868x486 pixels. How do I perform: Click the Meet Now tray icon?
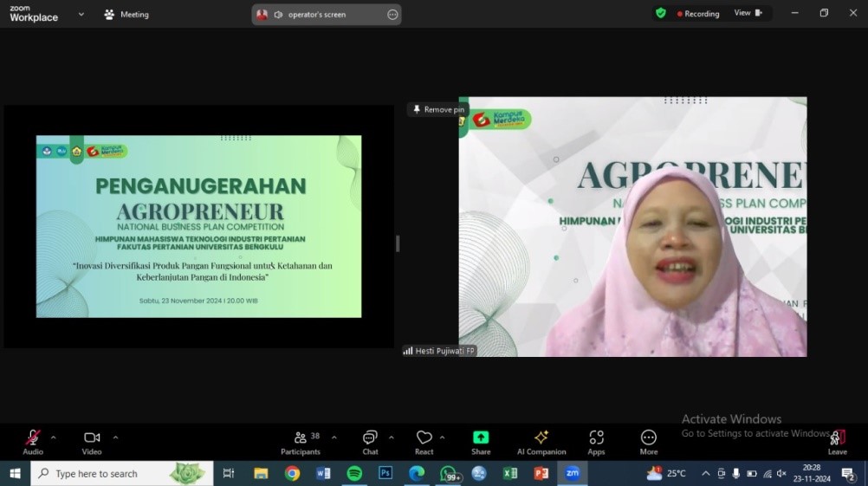point(721,473)
